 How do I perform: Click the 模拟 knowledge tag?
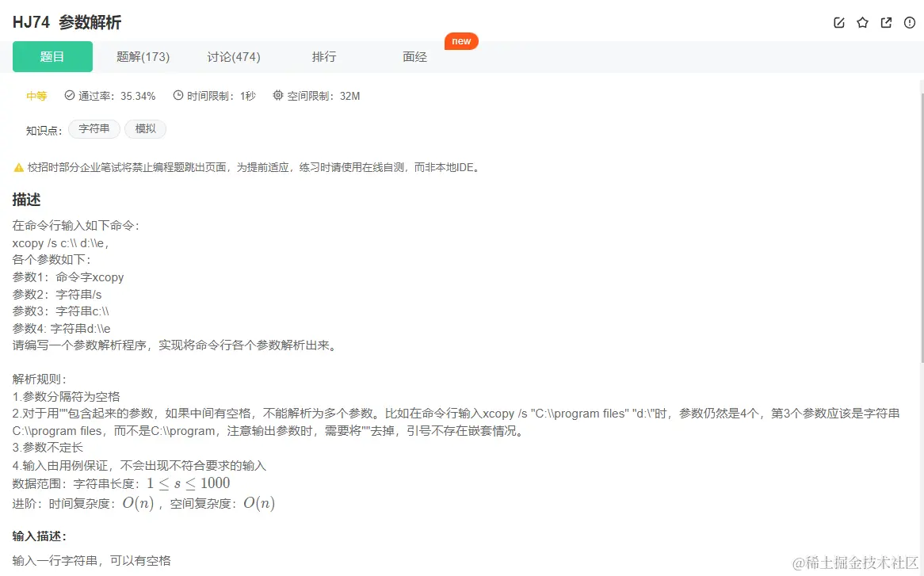pyautogui.click(x=146, y=129)
